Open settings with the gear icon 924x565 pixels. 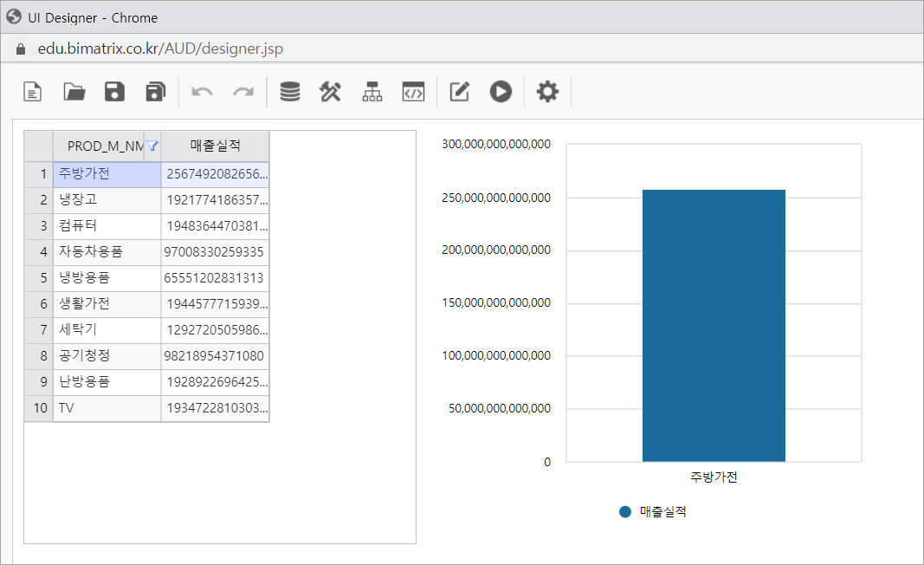click(x=547, y=92)
